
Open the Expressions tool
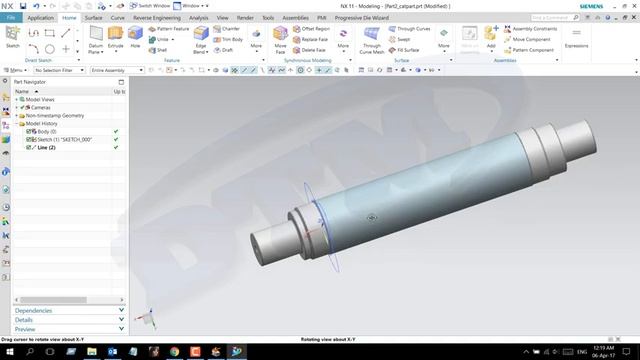pos(576,38)
